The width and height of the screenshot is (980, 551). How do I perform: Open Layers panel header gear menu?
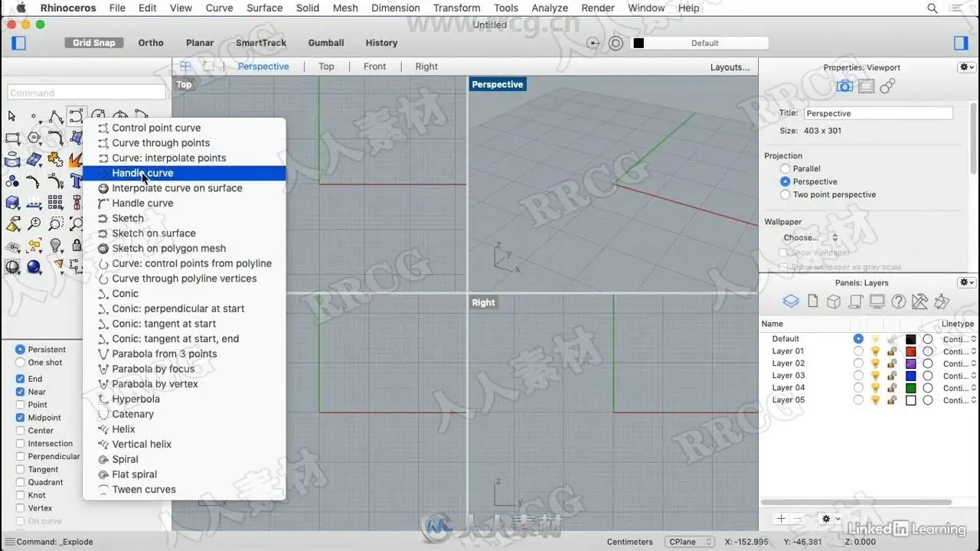coord(966,282)
